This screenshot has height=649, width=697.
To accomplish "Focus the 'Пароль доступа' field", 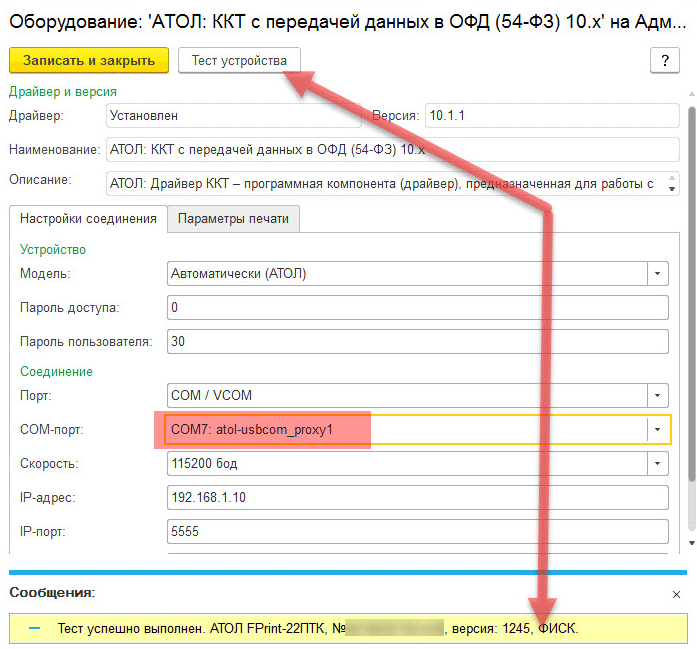I will [417, 308].
